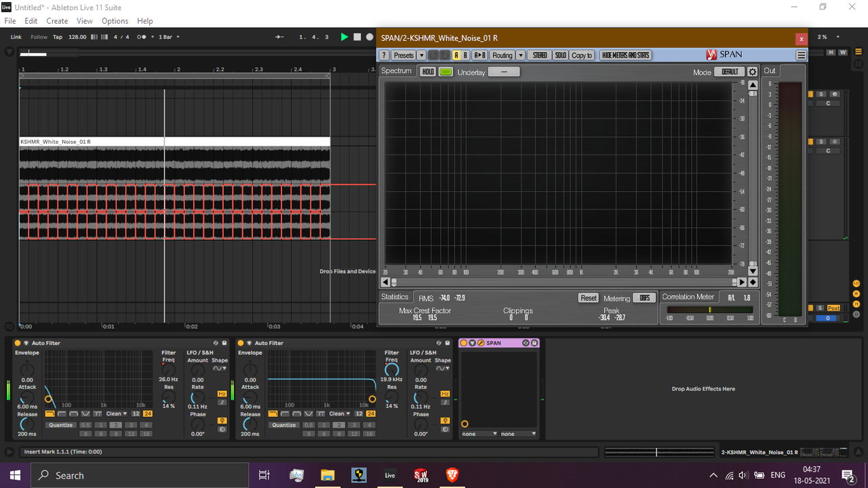Image resolution: width=868 pixels, height=488 pixels.
Task: Click the question mark help icon in SPAN
Action: [385, 55]
